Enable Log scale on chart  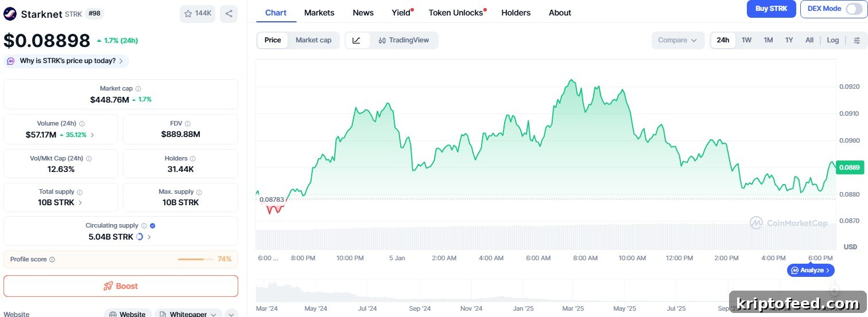[x=833, y=40]
